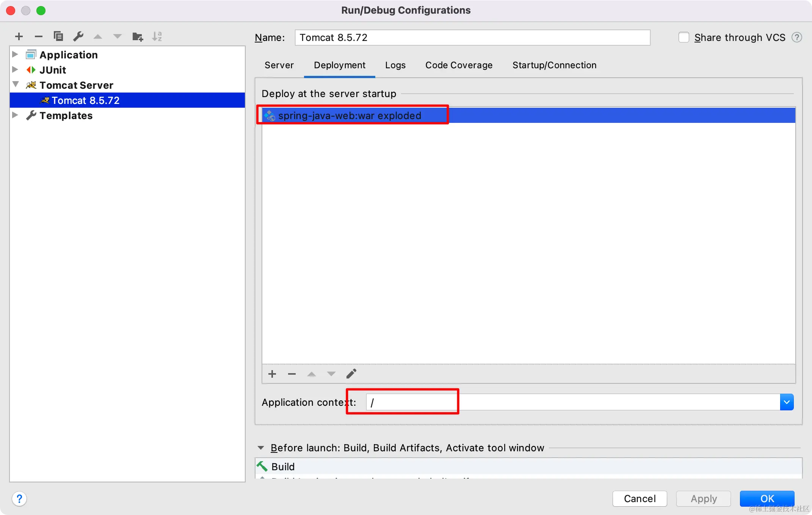Remove the selected deployment artifact
The height and width of the screenshot is (515, 812).
tap(292, 374)
